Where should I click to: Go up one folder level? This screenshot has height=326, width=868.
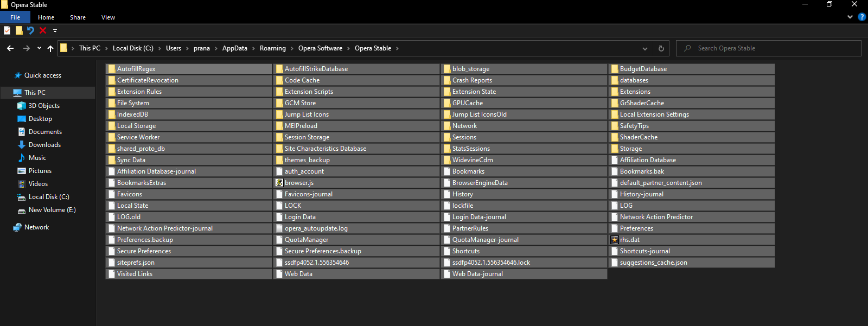(50, 48)
